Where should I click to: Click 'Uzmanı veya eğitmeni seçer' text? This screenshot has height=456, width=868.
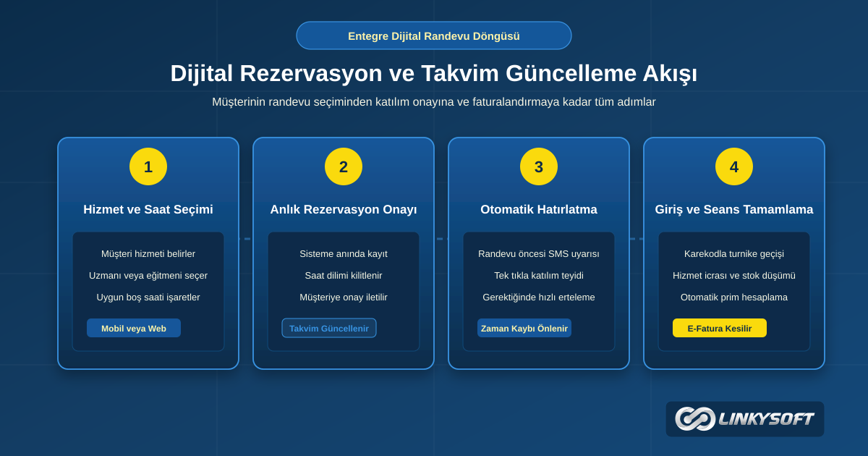[x=148, y=275]
